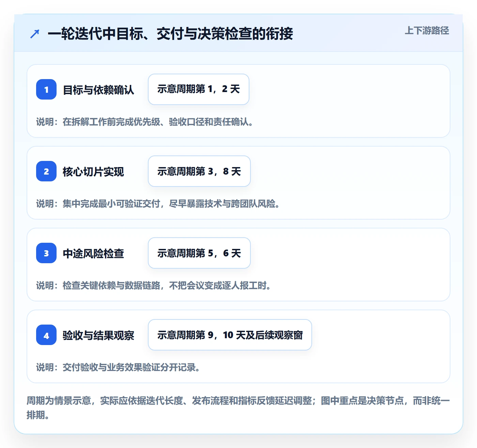
Task: Select the 示意周期第 5，6 天 pill
Action: 199,253
